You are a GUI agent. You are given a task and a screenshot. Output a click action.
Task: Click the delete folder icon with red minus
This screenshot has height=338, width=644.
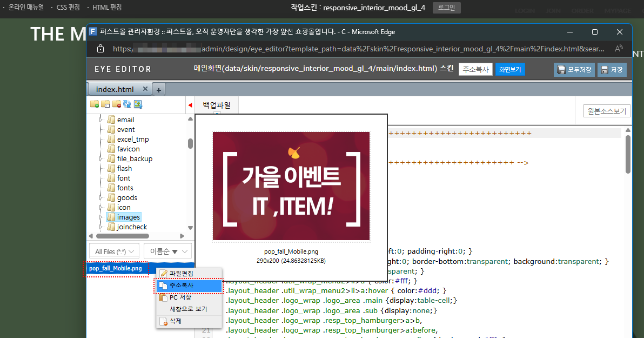tap(117, 104)
